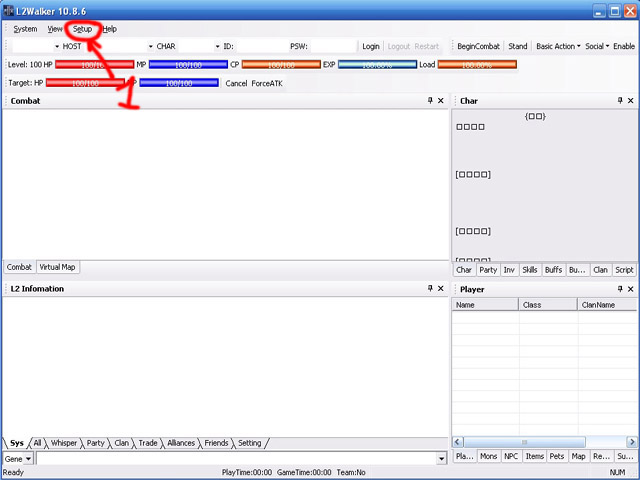Click the Player list right scroll arrow
This screenshot has width=640, height=480.
[x=631, y=442]
